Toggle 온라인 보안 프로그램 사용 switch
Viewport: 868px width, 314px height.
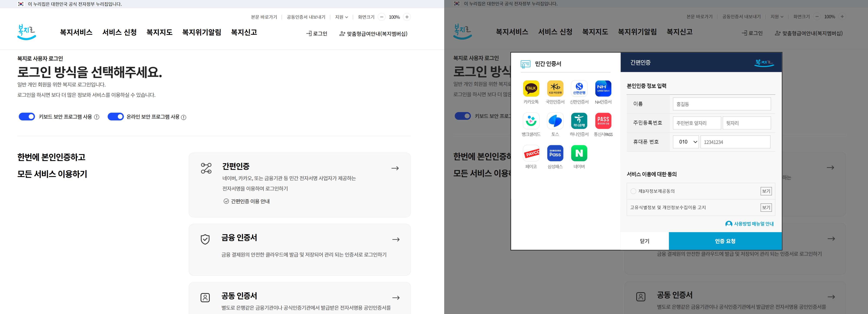click(115, 117)
